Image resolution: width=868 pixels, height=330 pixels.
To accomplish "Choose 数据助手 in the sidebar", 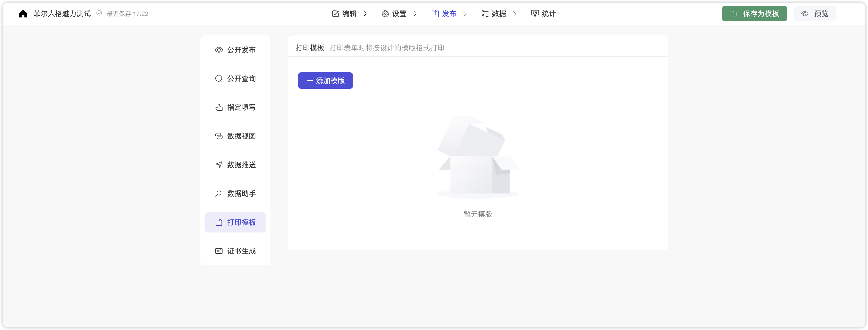I will click(235, 193).
